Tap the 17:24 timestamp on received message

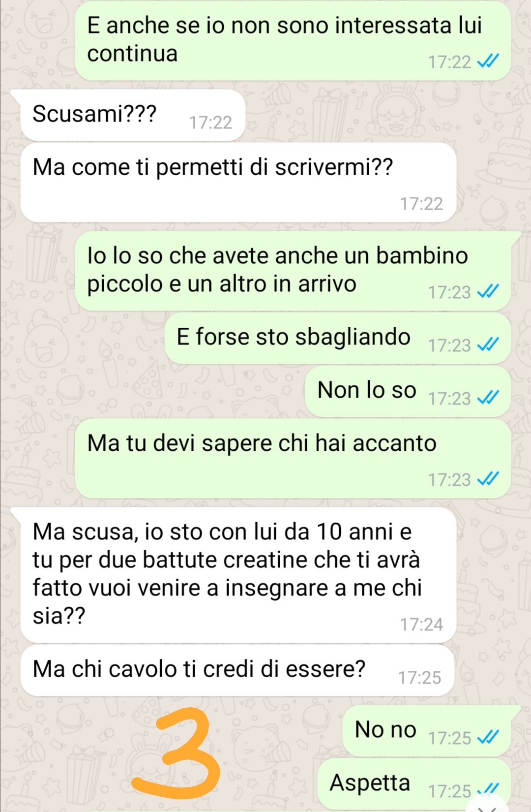tap(421, 625)
